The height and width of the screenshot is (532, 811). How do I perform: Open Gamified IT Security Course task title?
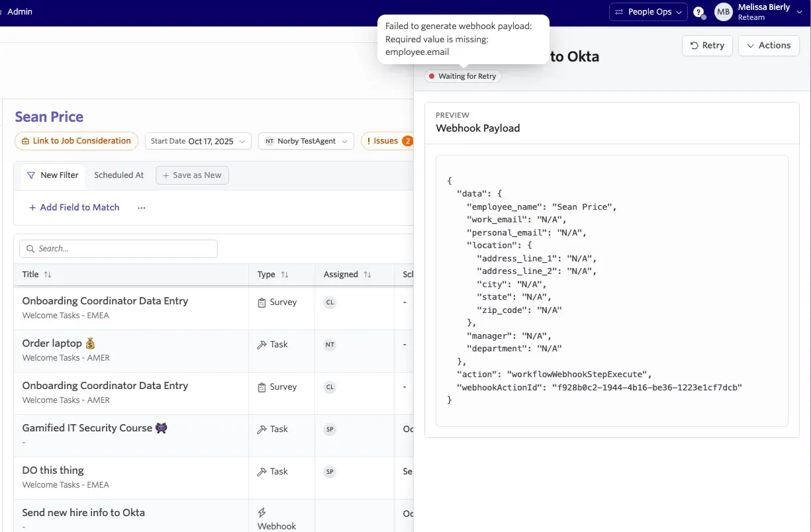(95, 428)
